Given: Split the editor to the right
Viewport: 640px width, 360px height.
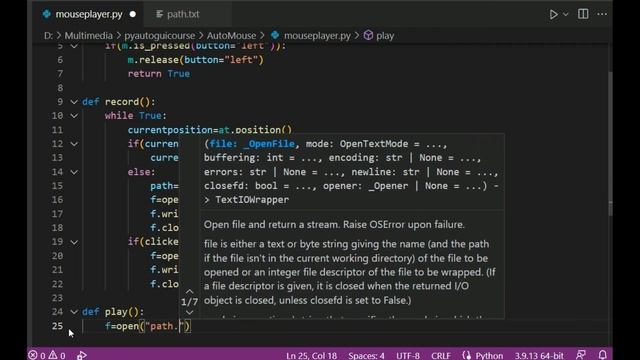Looking at the screenshot, I should 583,14.
